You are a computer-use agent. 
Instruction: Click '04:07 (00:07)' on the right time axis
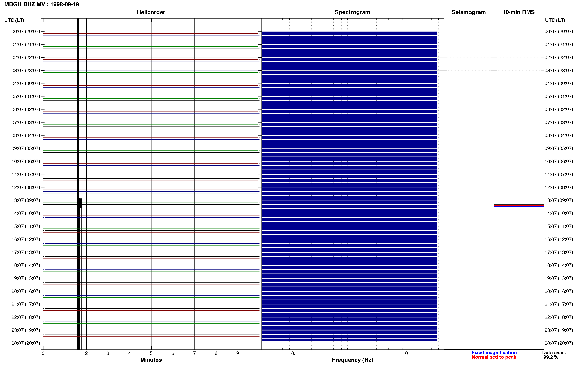click(x=559, y=83)
